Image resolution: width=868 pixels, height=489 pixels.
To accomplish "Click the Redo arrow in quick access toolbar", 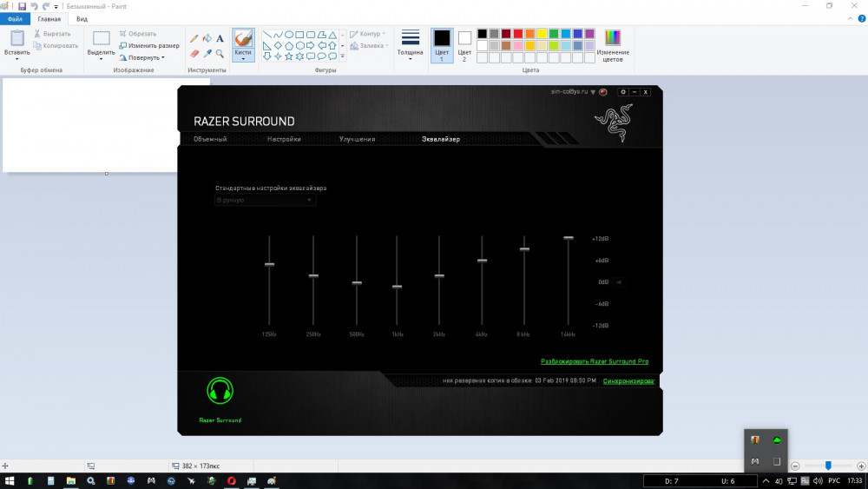I will pyautogui.click(x=45, y=6).
